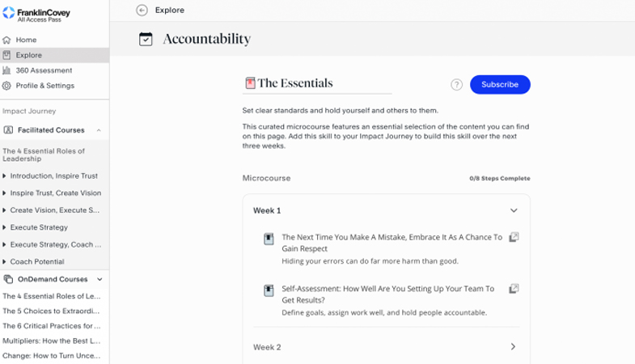Click the FranklinCovey logo icon
This screenshot has height=364, width=635.
tap(9, 13)
